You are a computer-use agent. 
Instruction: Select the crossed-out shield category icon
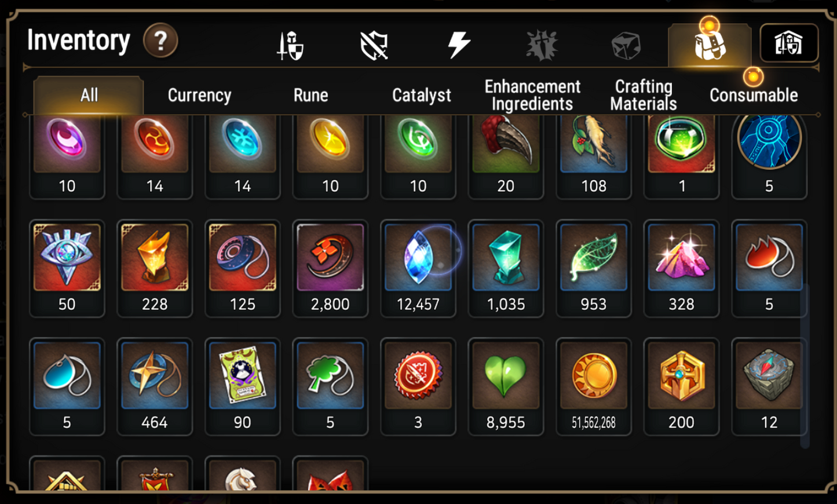coord(374,45)
